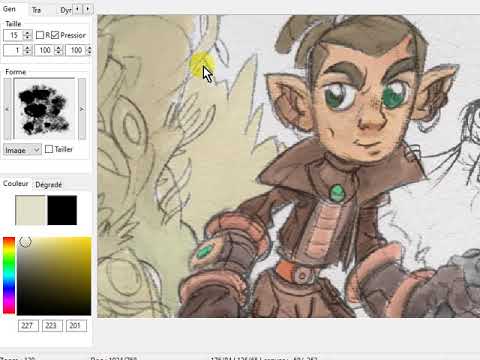Toggle the R checkbox beside Pression

tap(40, 35)
